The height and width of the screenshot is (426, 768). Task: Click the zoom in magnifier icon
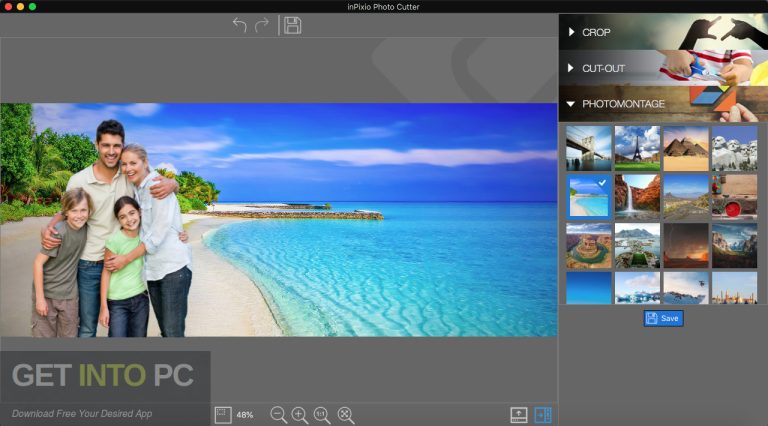tap(300, 414)
